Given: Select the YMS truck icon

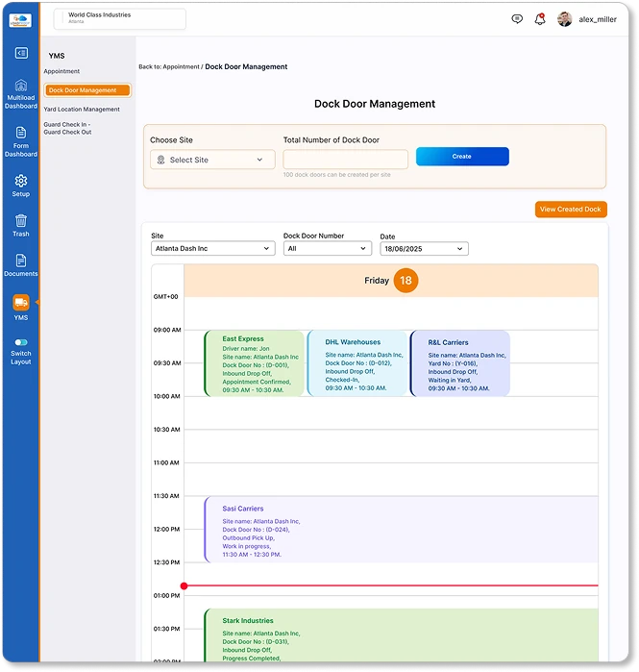Looking at the screenshot, I should pyautogui.click(x=21, y=302).
